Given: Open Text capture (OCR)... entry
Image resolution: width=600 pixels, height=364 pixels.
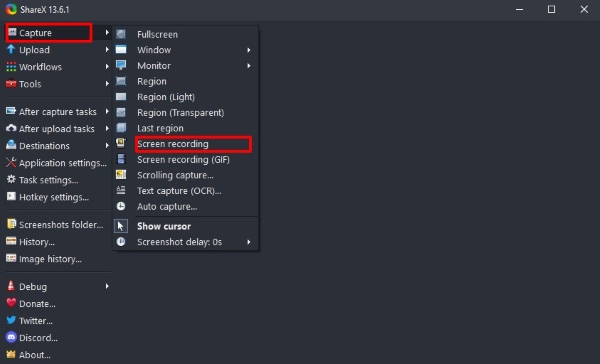Looking at the screenshot, I should tap(186, 191).
